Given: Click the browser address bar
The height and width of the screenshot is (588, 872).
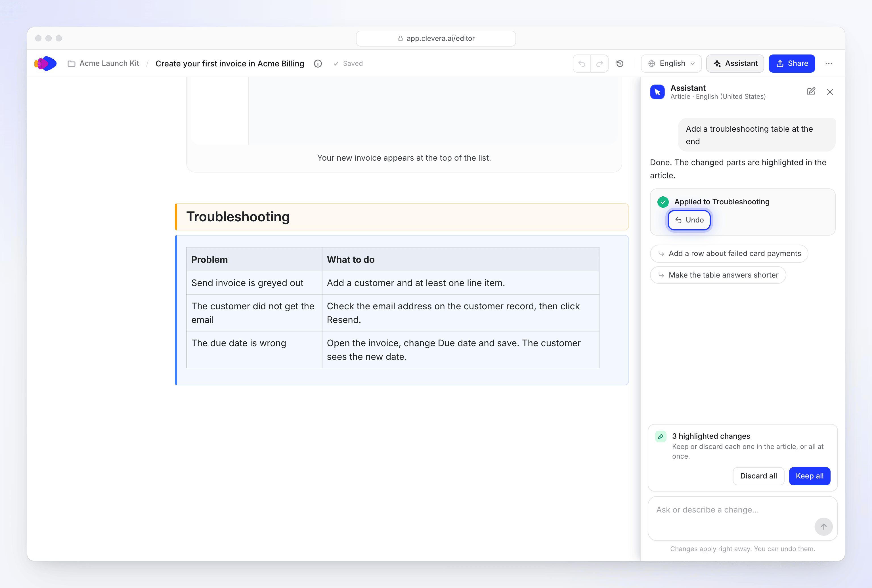Looking at the screenshot, I should point(436,39).
